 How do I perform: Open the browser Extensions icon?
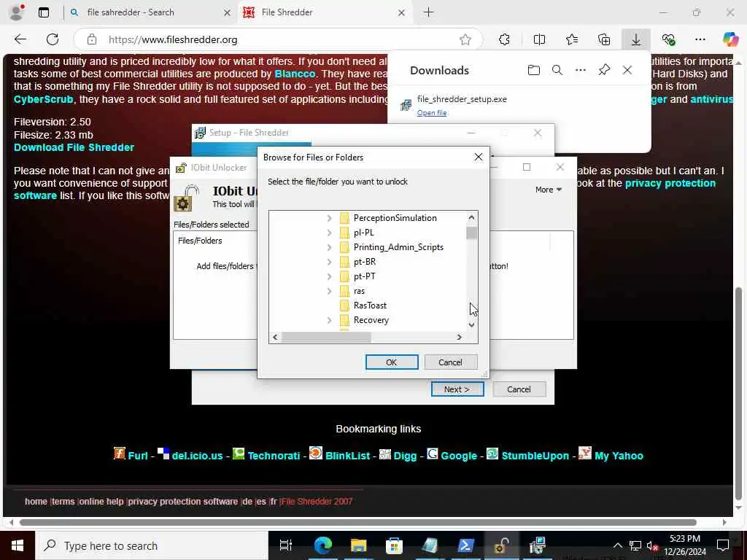[x=505, y=39]
